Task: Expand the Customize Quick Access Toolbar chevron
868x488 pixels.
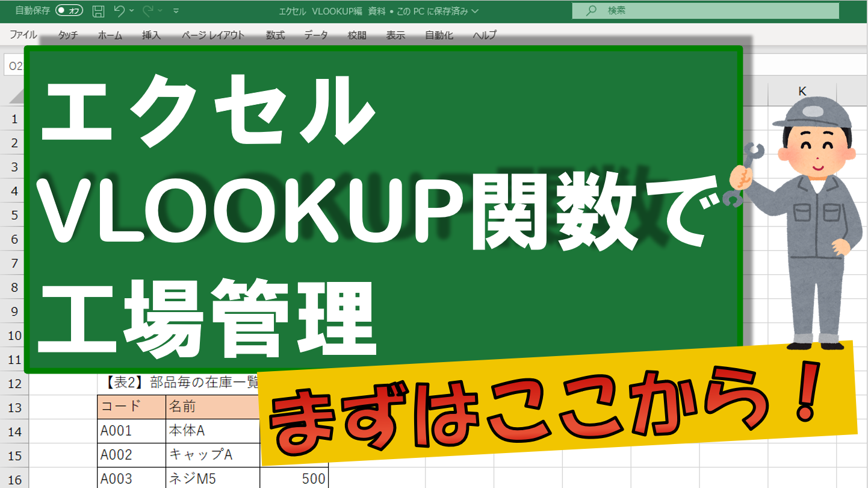Action: tap(176, 10)
